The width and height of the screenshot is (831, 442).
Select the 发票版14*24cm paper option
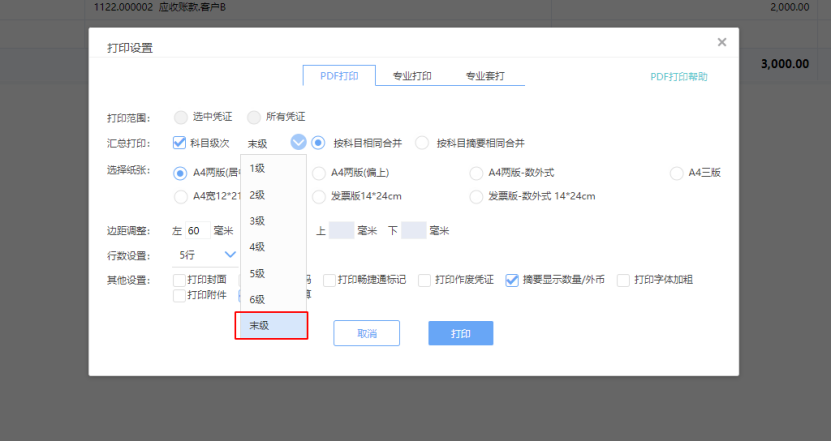[319, 197]
